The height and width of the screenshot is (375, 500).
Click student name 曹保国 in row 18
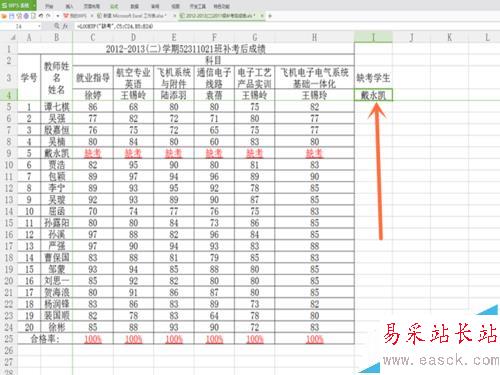[x=57, y=258]
